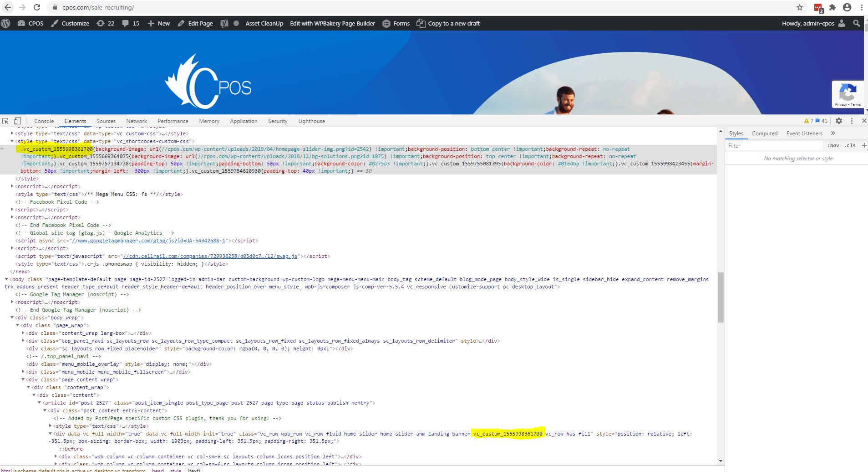Switch to the Memory tab
868x472 pixels.
point(209,121)
